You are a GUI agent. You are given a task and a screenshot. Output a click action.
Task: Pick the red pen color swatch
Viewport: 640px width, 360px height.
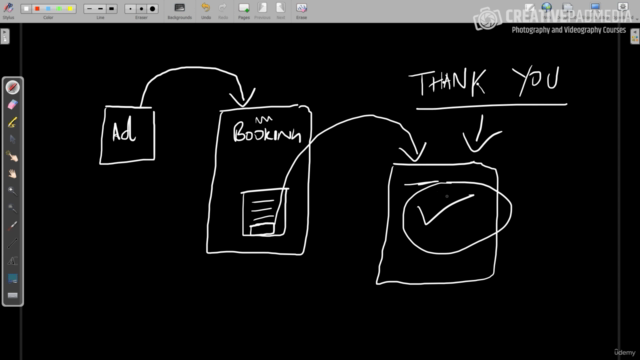37,9
